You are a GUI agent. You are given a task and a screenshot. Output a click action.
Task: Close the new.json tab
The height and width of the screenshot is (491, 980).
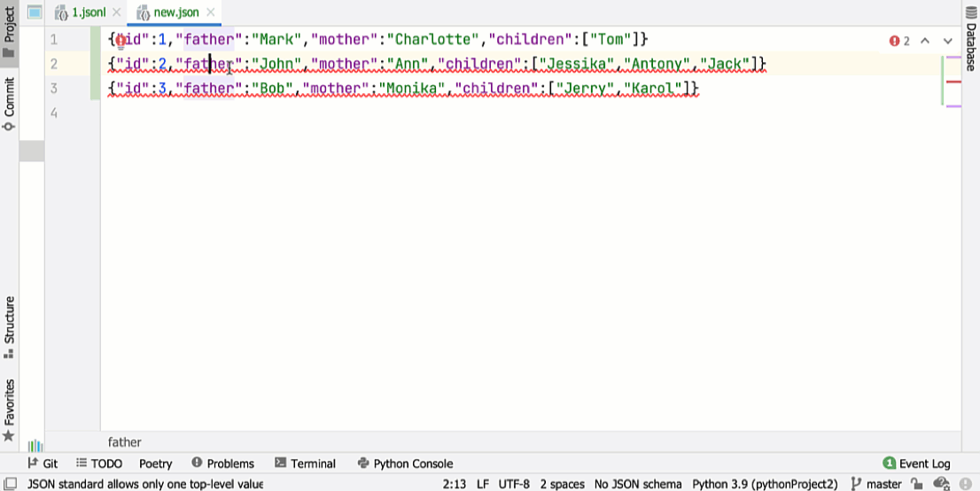(x=211, y=12)
